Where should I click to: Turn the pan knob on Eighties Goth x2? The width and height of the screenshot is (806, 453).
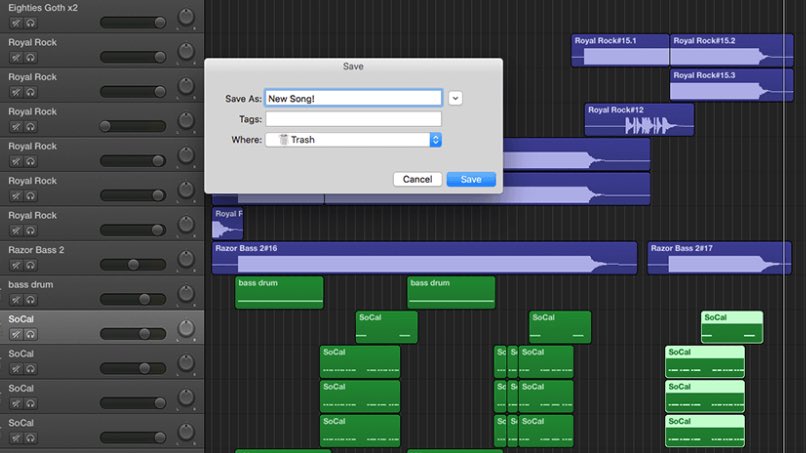point(186,17)
